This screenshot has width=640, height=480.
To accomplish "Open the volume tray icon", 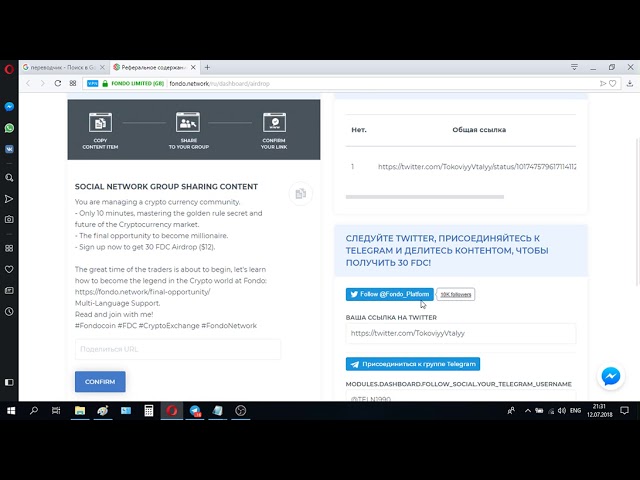I will 562,411.
